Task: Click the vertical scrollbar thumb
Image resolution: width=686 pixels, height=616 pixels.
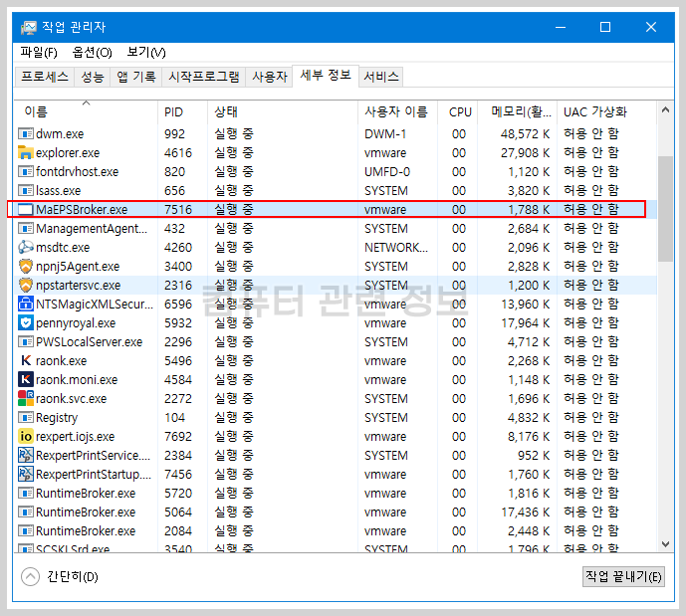Action: click(x=665, y=209)
